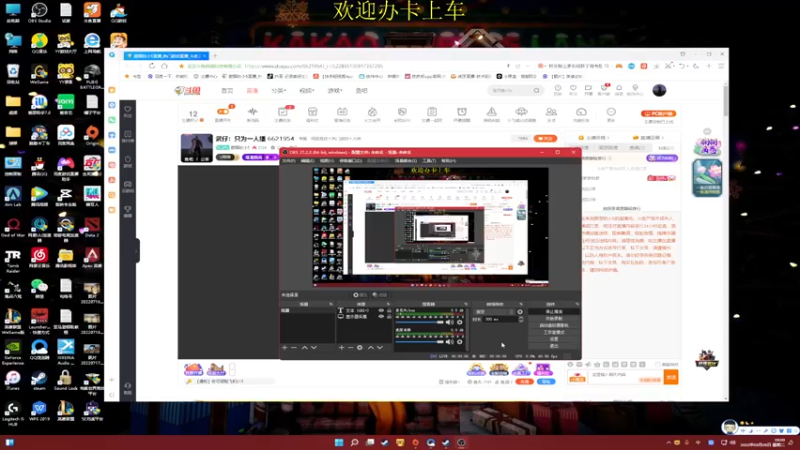Move the scene up with the scenes up arrow
The image size is (800, 450).
point(304,347)
